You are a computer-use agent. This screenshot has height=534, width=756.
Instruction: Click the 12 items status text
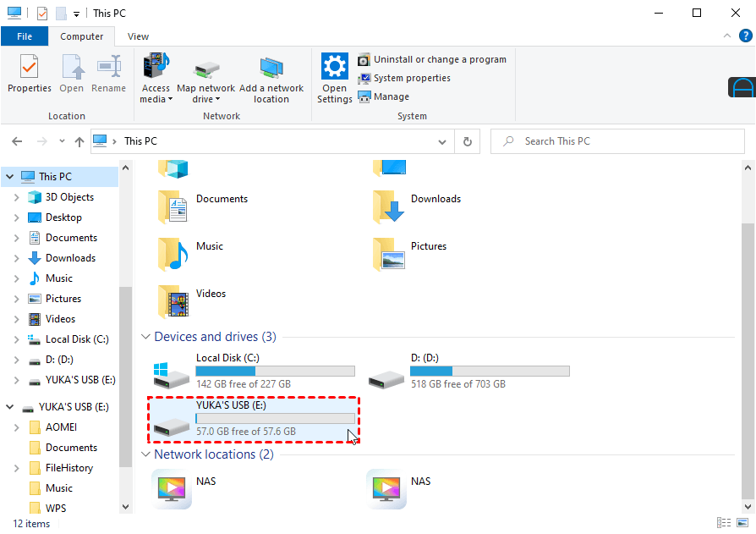(31, 523)
